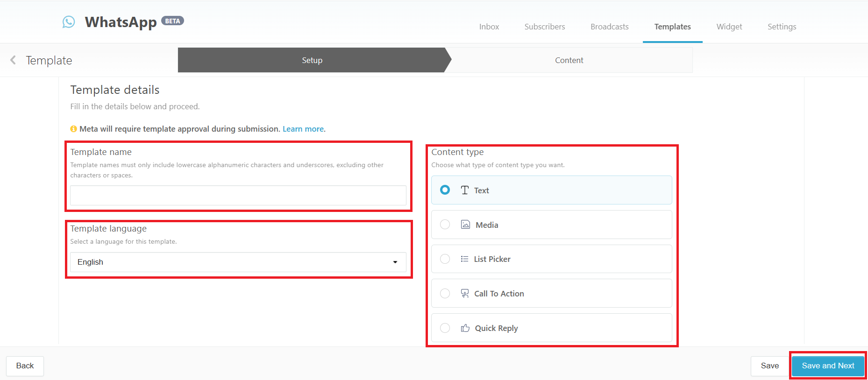Click the Back button
This screenshot has height=380, width=868.
25,366
